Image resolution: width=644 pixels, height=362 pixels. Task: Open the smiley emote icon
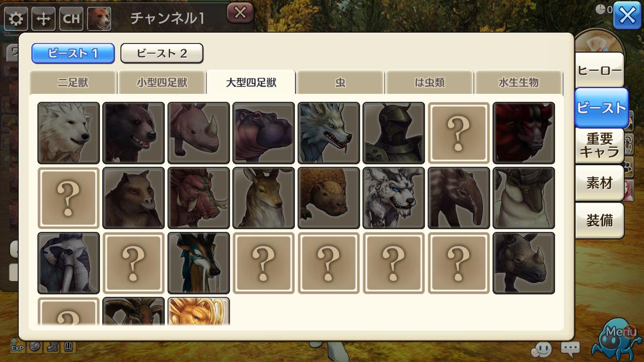541,350
